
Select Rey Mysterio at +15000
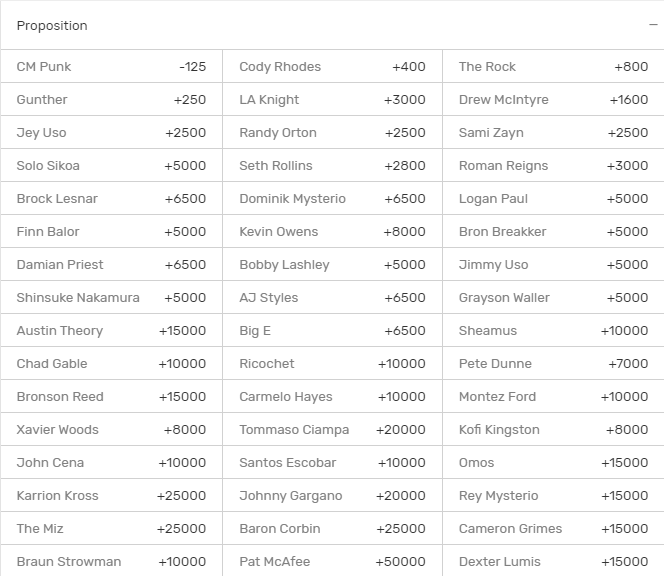553,496
